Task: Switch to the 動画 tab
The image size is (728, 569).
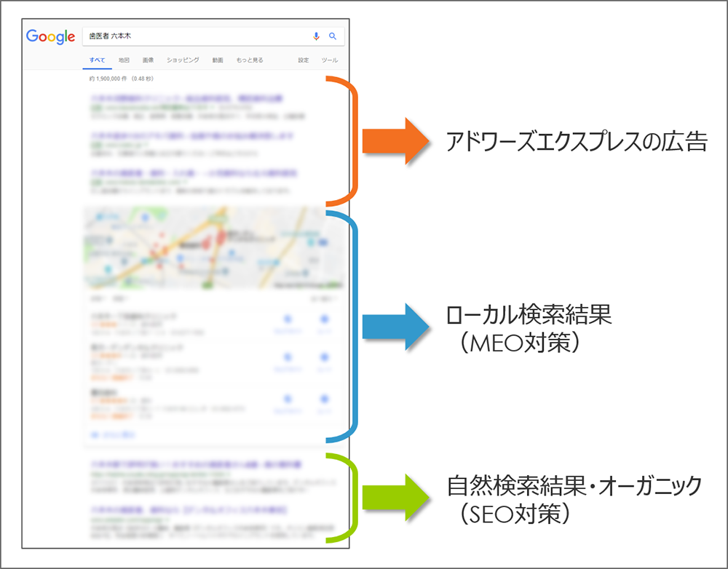Action: point(218,60)
